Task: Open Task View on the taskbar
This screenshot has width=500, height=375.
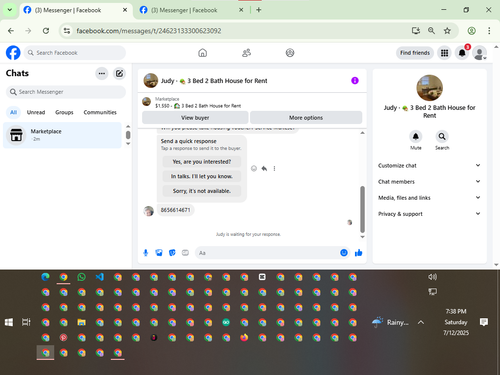Action: [x=26, y=322]
